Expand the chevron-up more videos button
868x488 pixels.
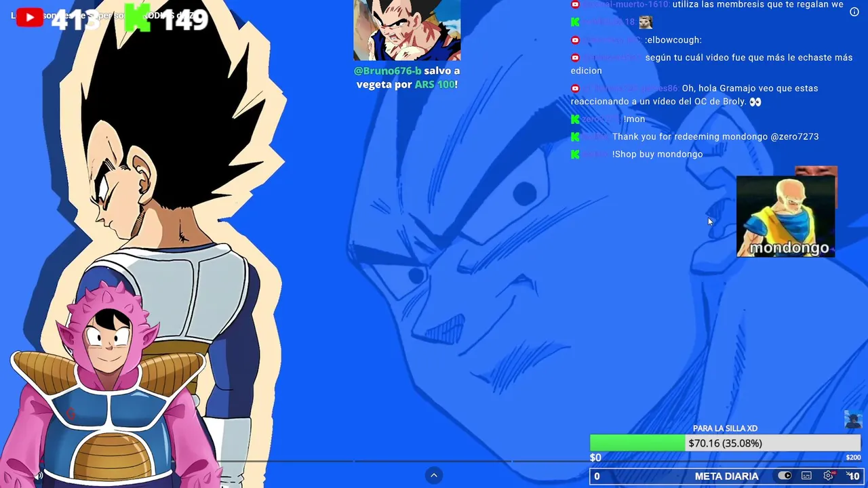[x=434, y=475]
